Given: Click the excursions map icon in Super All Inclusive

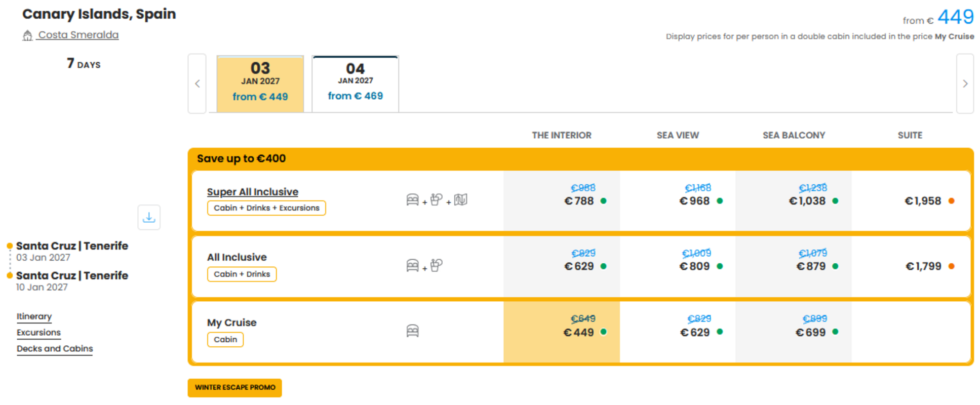Looking at the screenshot, I should pos(461,200).
